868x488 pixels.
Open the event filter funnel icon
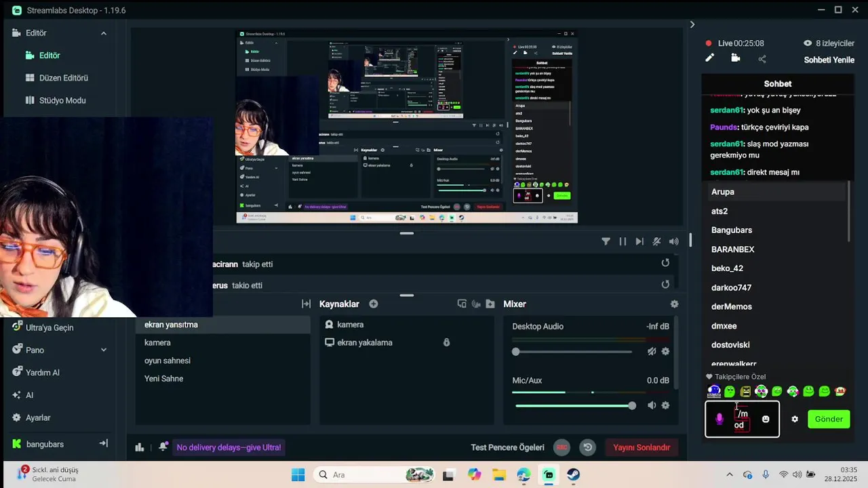tap(606, 241)
